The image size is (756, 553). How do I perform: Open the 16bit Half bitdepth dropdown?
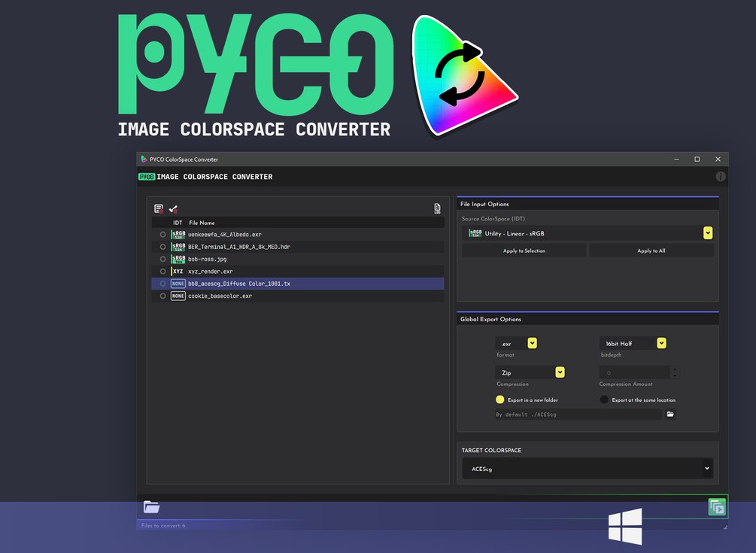pos(661,343)
